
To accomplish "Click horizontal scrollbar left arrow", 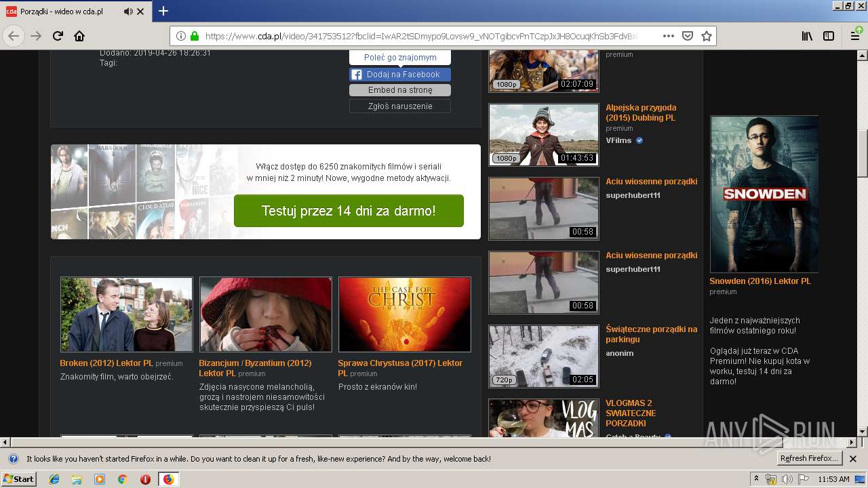I will pyautogui.click(x=5, y=442).
